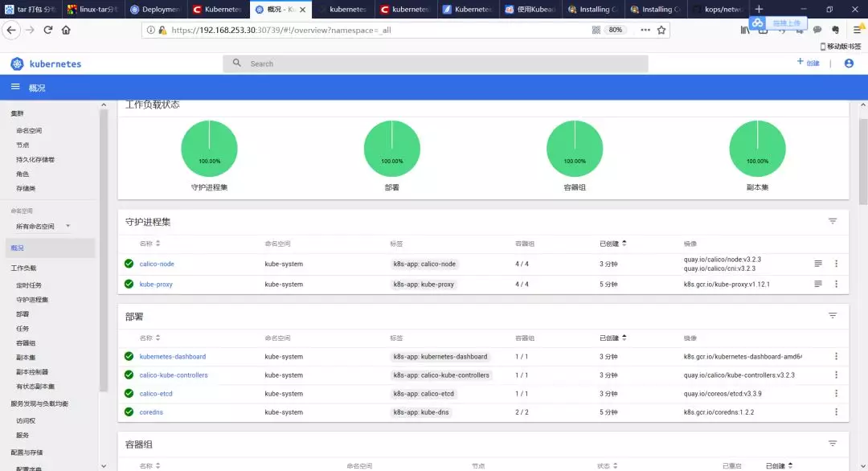Open the three-dot menu for the calico-kube-controllers row
Viewport: 868px width, 471px height.
point(837,375)
